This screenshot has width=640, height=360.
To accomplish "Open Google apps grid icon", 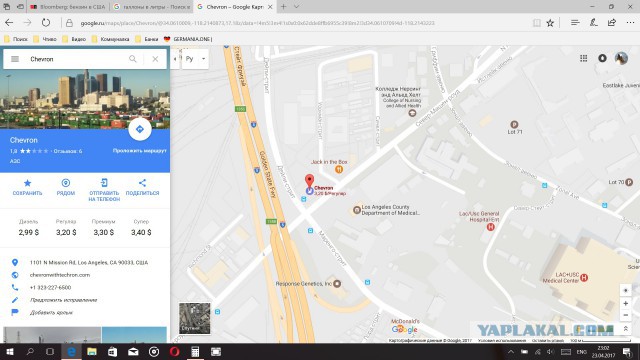I will [584, 58].
